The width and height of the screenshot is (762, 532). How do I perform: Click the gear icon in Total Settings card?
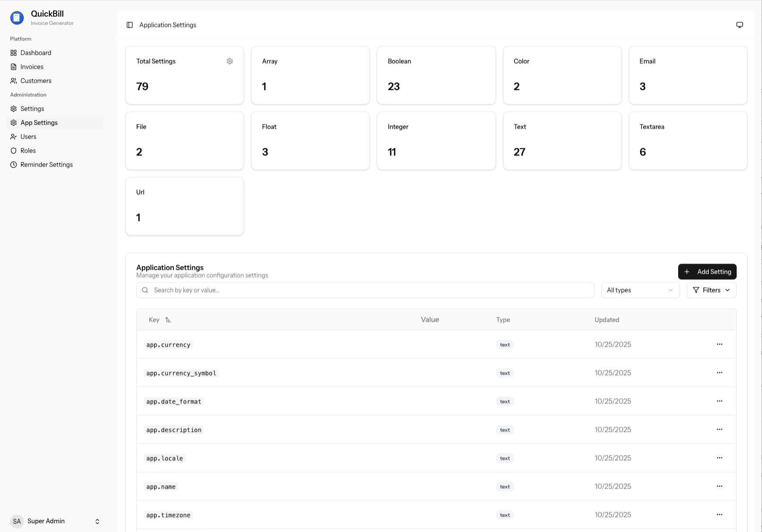coord(230,61)
